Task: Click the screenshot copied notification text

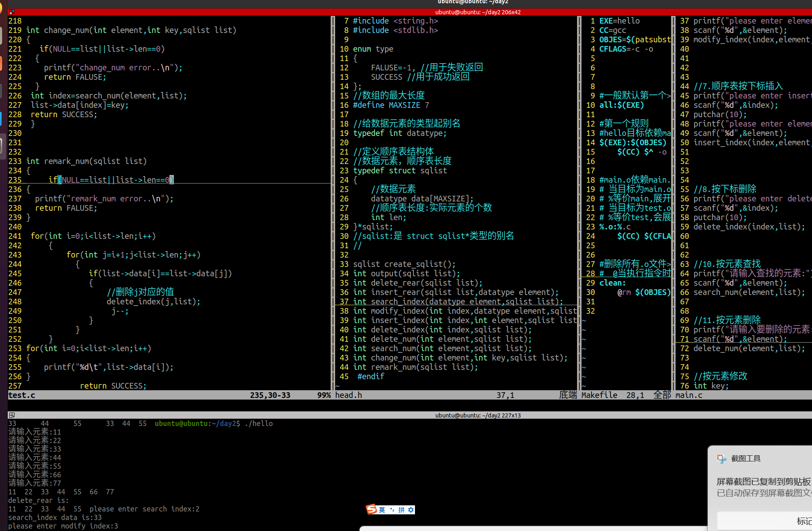Action: click(x=764, y=482)
